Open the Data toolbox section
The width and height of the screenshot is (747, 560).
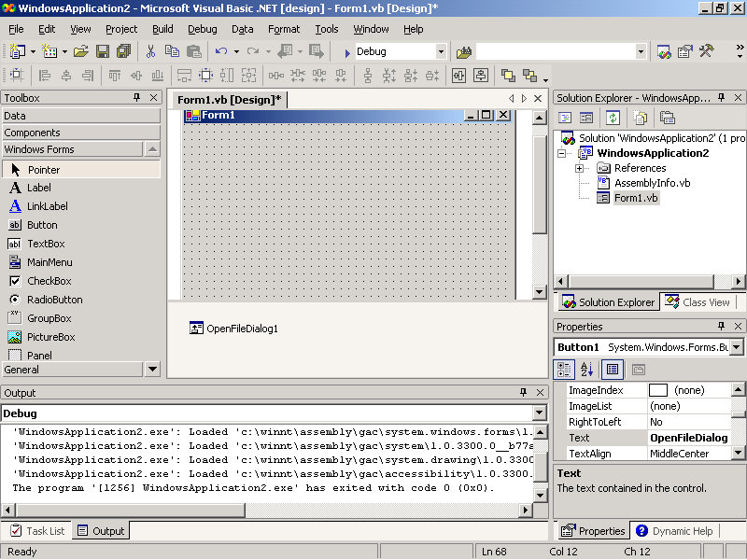[81, 116]
